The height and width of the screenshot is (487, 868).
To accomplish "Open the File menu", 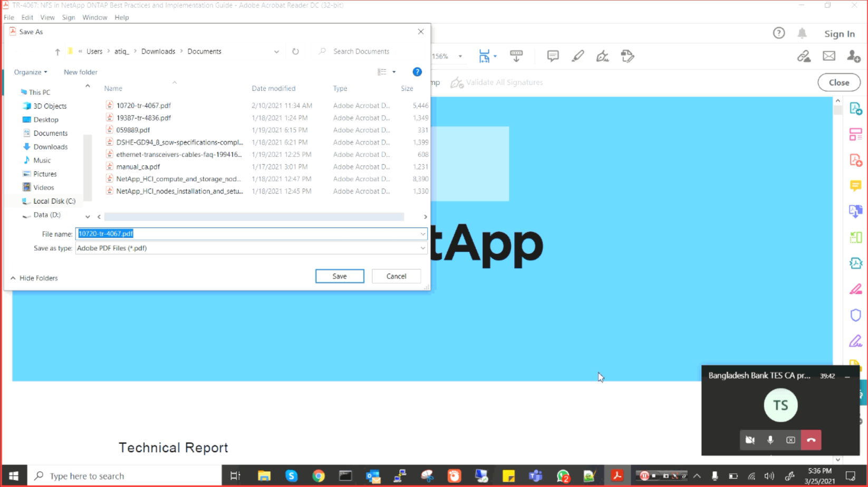I will (x=9, y=17).
